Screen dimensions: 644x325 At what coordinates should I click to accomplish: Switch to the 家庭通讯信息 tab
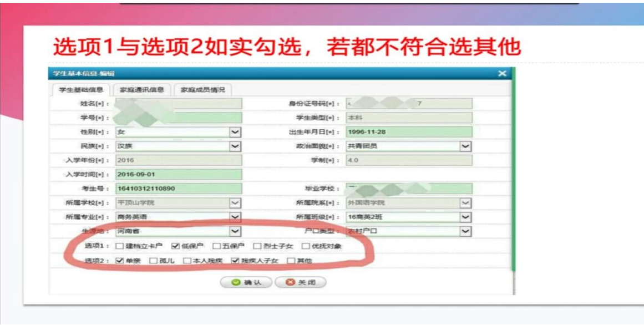point(141,90)
